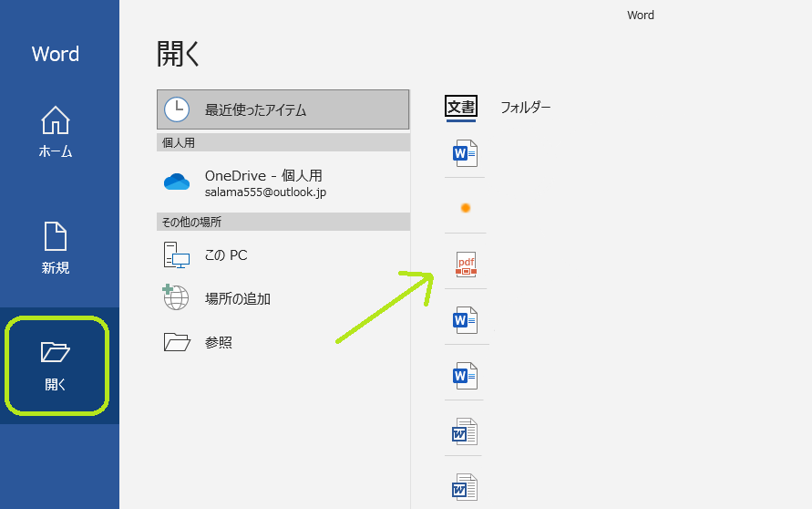Screen dimensions: 812x509
Task: Switch to the フォルダー tab
Action: tap(526, 108)
